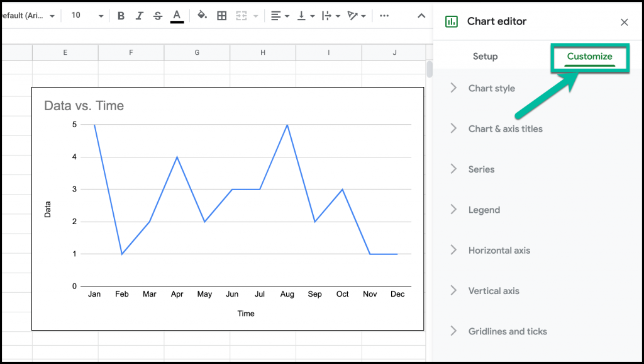The width and height of the screenshot is (644, 364).
Task: Open the borders tool
Action: tap(222, 16)
